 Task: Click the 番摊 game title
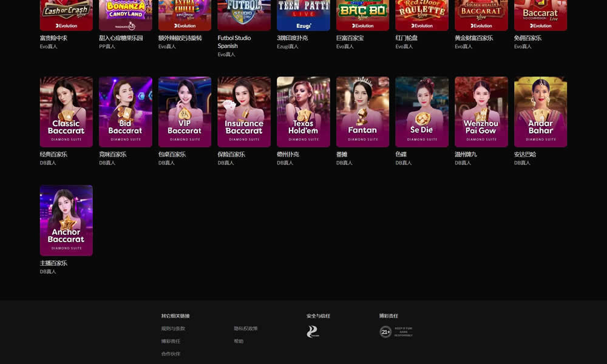click(342, 154)
